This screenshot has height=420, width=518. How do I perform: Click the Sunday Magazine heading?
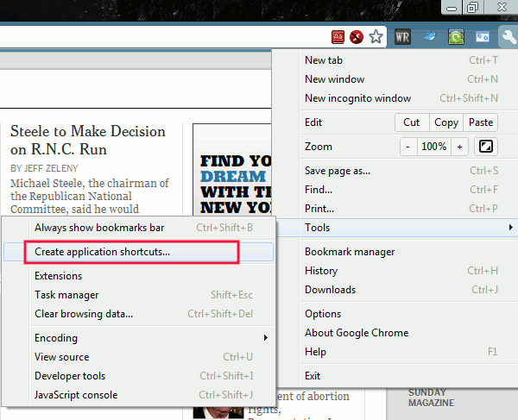coord(431,398)
